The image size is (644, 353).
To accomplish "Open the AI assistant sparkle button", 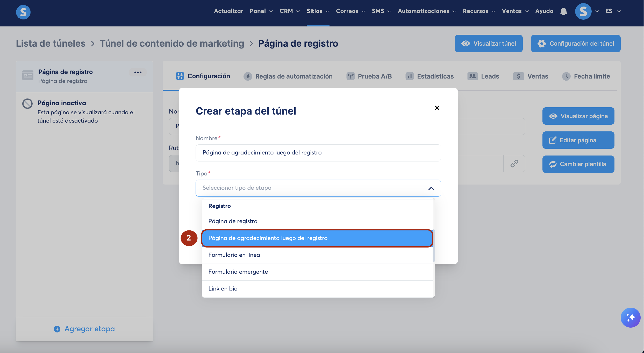I will pos(630,317).
